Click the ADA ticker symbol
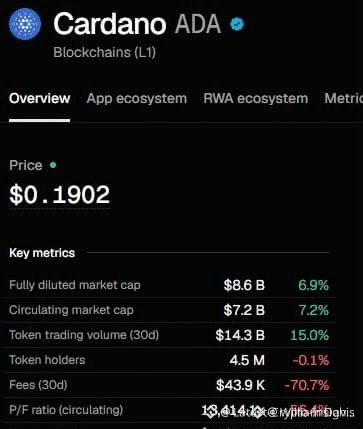The width and height of the screenshot is (363, 429). coord(198,24)
